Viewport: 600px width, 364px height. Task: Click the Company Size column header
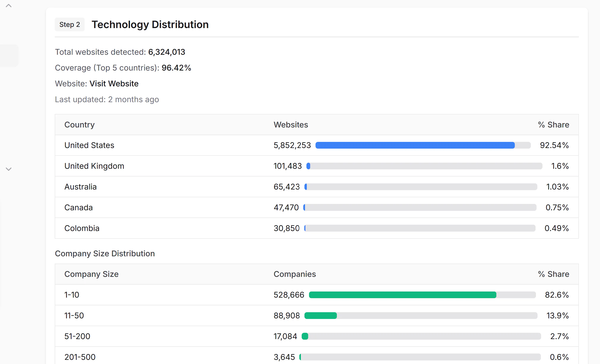coord(91,274)
